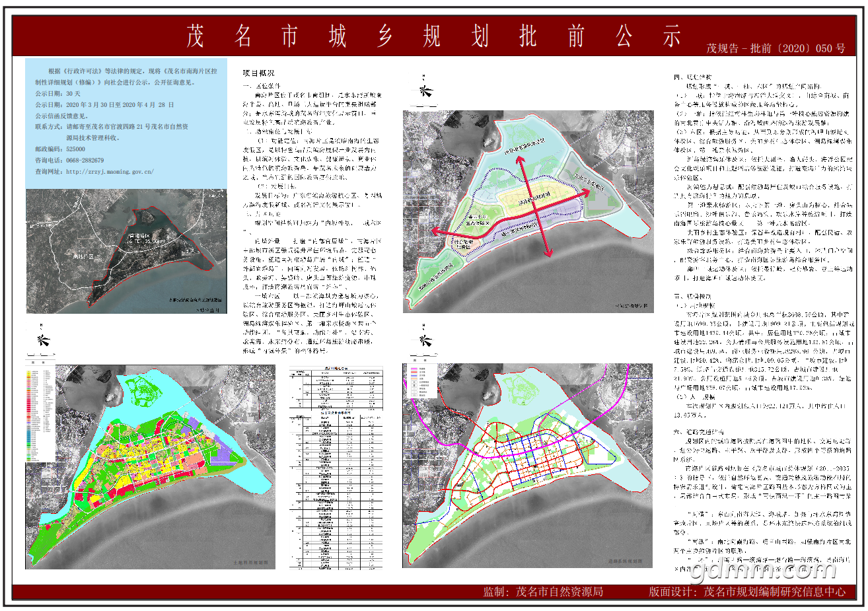
Task: Open the zrzyj.maoming.gov.cn website link
Action: tap(110, 172)
